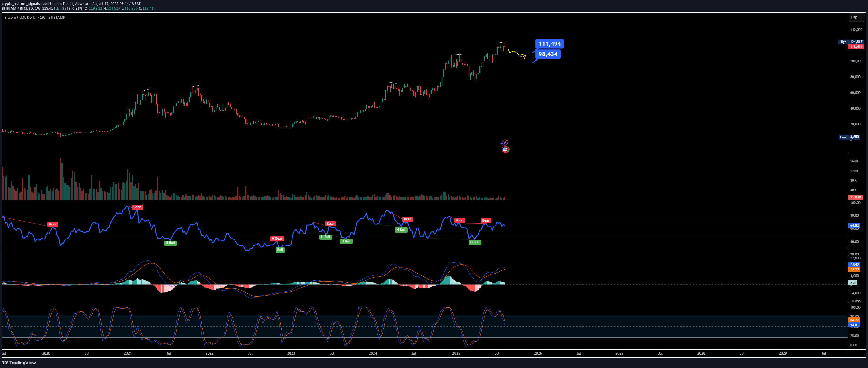Click the H:124,517 value in header

click(112, 8)
